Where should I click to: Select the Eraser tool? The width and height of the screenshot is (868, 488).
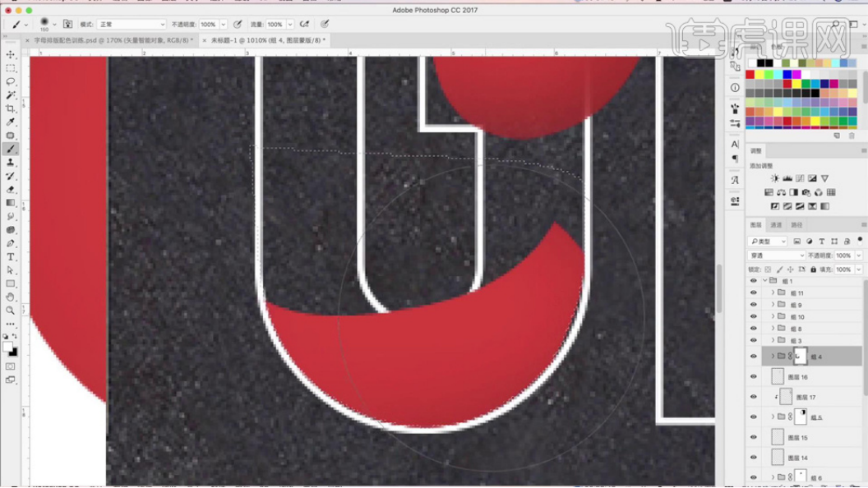(x=11, y=189)
